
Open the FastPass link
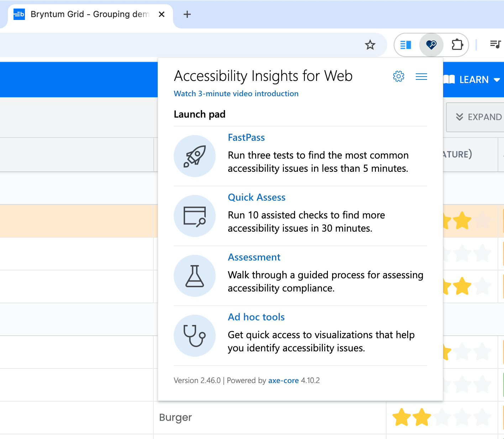[x=246, y=138]
